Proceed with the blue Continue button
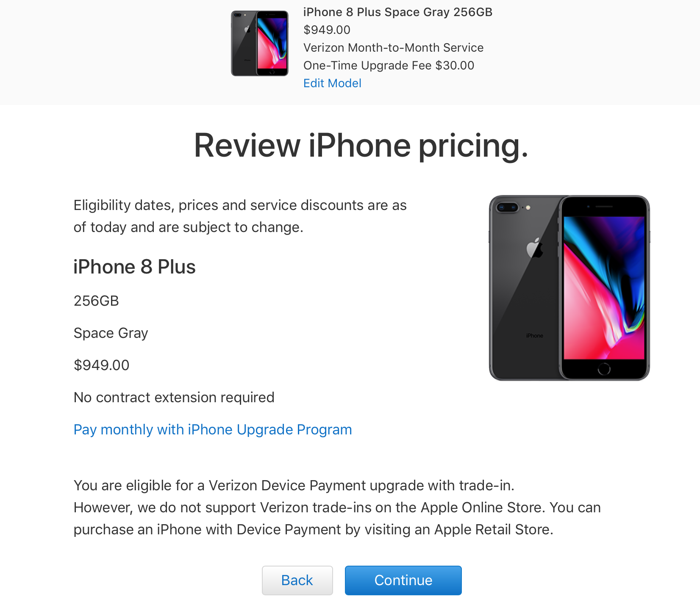The image size is (700, 608). [x=403, y=580]
